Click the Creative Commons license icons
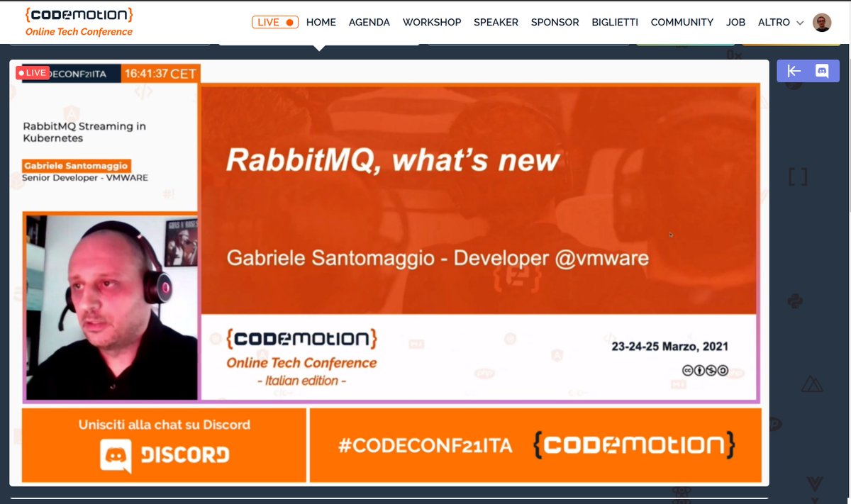The image size is (851, 504). pos(705,370)
